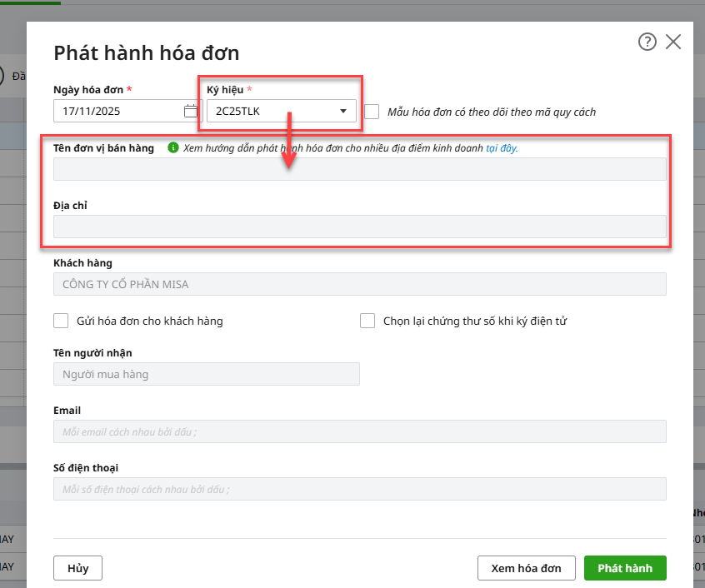Focus the Số điện thoại input field
705x588 pixels.
coord(359,489)
